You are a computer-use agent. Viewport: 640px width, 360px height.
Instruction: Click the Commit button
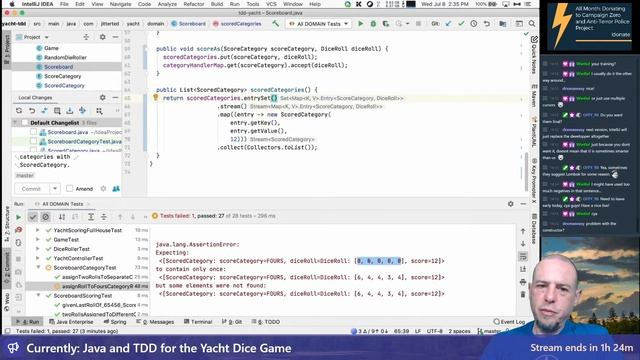point(31,189)
